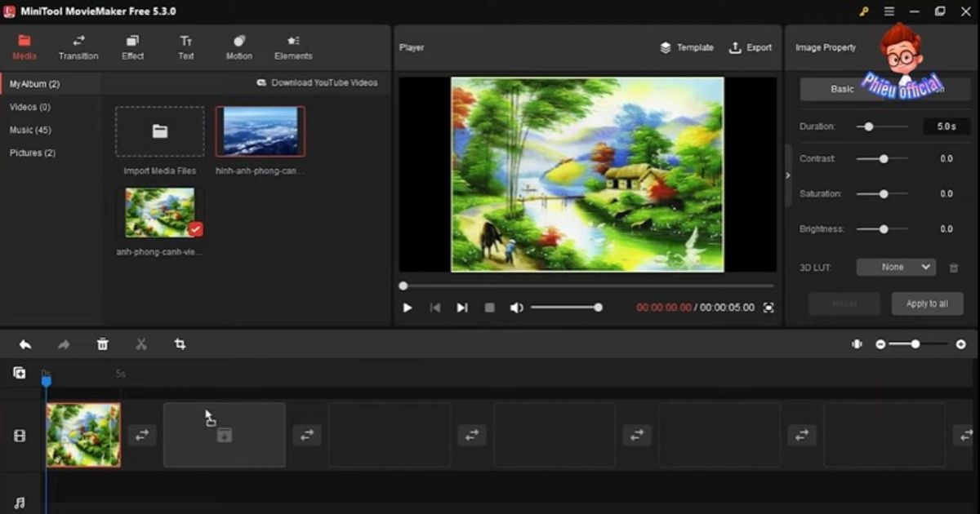Select the Effect panel icon
Image resolution: width=980 pixels, height=514 pixels.
pyautogui.click(x=132, y=47)
